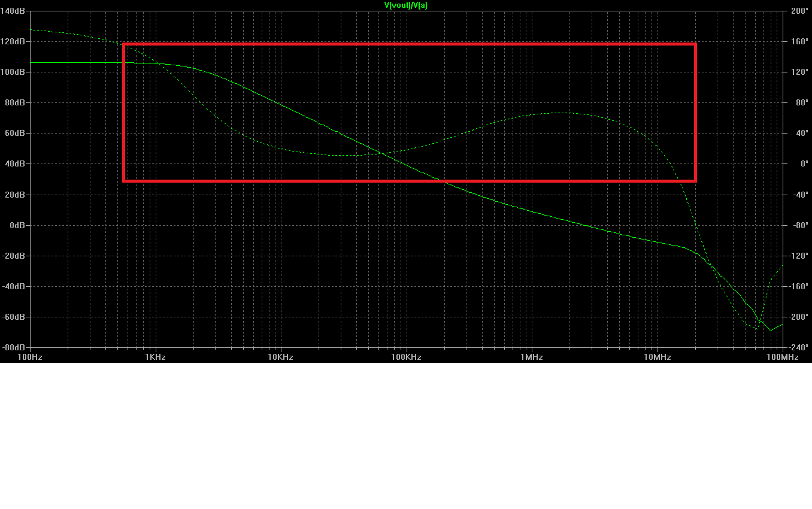Select the 160° phase axis label
This screenshot has height=509, width=812.
coord(799,41)
